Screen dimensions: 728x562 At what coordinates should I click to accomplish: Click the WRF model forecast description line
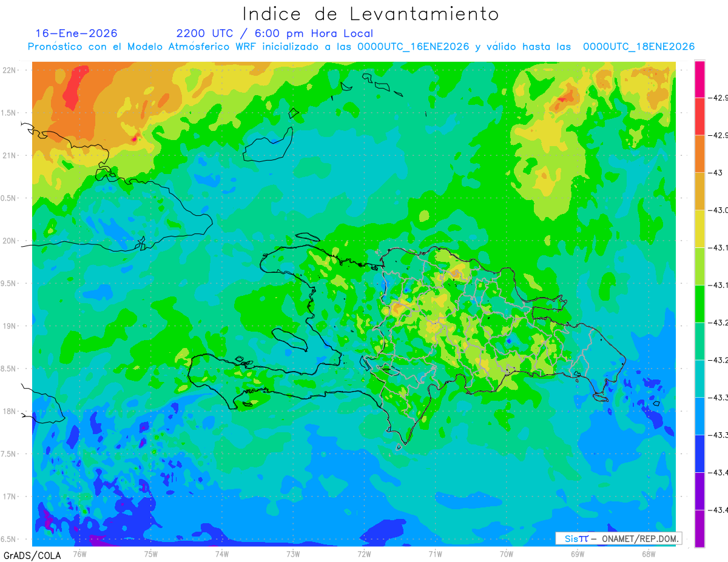pos(362,47)
